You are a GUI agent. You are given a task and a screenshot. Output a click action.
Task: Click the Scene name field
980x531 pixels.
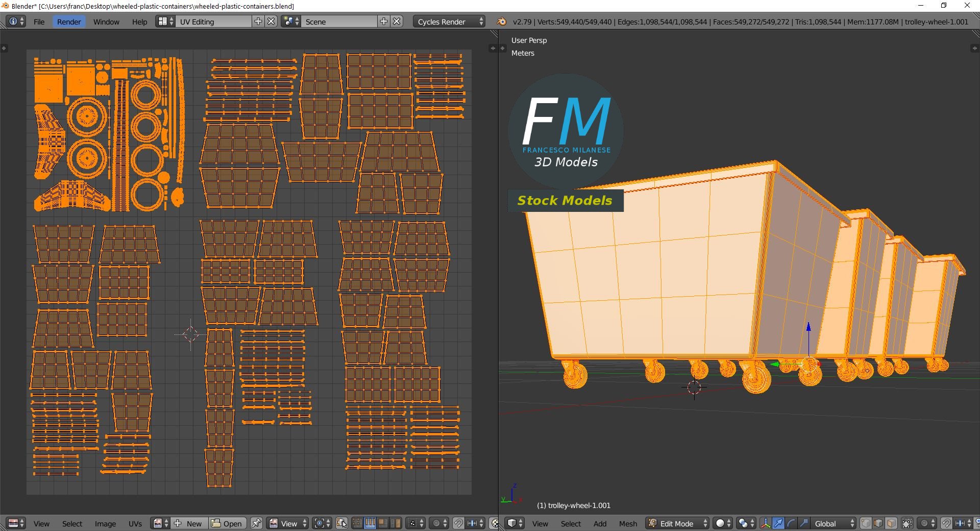[339, 21]
